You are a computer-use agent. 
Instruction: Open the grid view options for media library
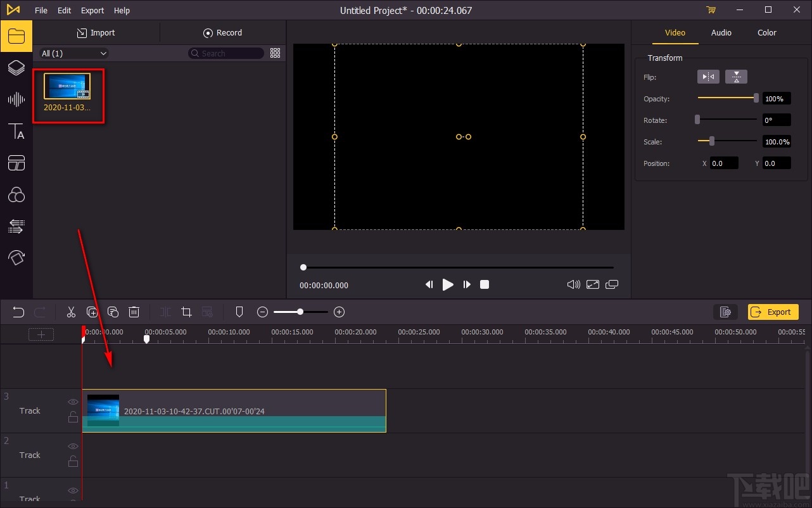coord(275,53)
